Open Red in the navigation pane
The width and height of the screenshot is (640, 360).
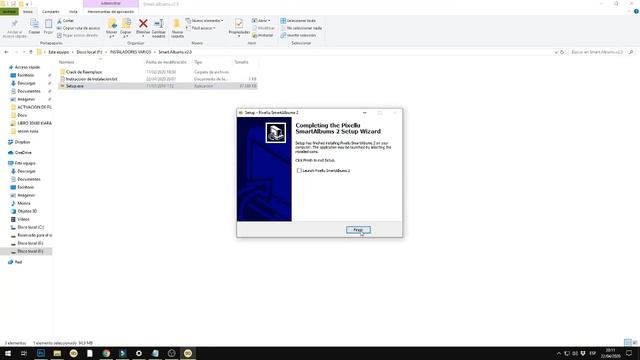click(x=18, y=262)
